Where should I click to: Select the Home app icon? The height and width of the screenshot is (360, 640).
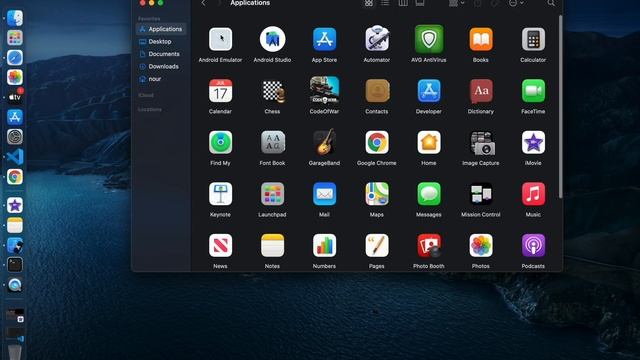pyautogui.click(x=429, y=142)
